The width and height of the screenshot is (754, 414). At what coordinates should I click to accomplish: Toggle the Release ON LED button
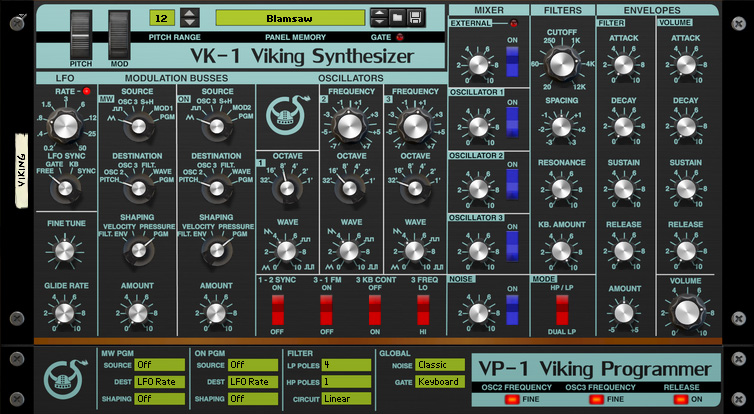pyautogui.click(x=681, y=399)
